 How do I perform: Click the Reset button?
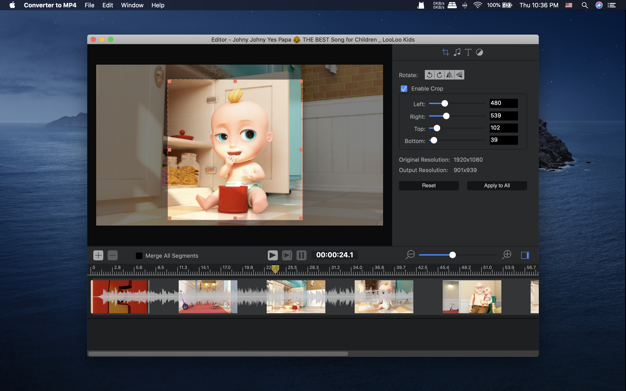point(429,185)
